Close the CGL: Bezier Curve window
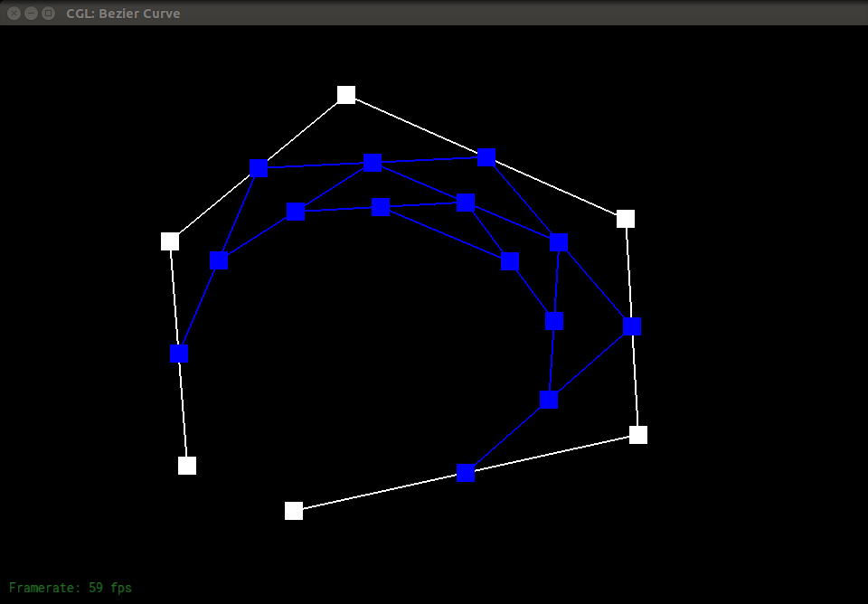Screen dimensions: 868x604 [x=14, y=13]
